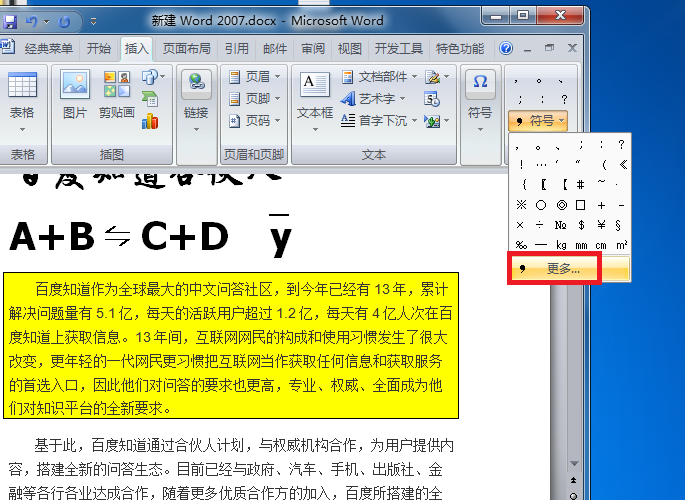Insert the ¥ yen symbol
Image resolution: width=685 pixels, height=500 pixels.
tap(602, 225)
